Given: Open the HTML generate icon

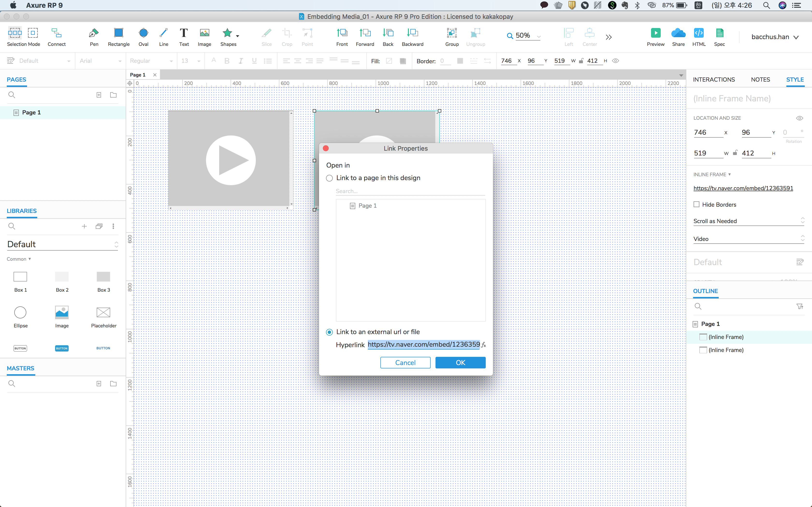Looking at the screenshot, I should 699,33.
